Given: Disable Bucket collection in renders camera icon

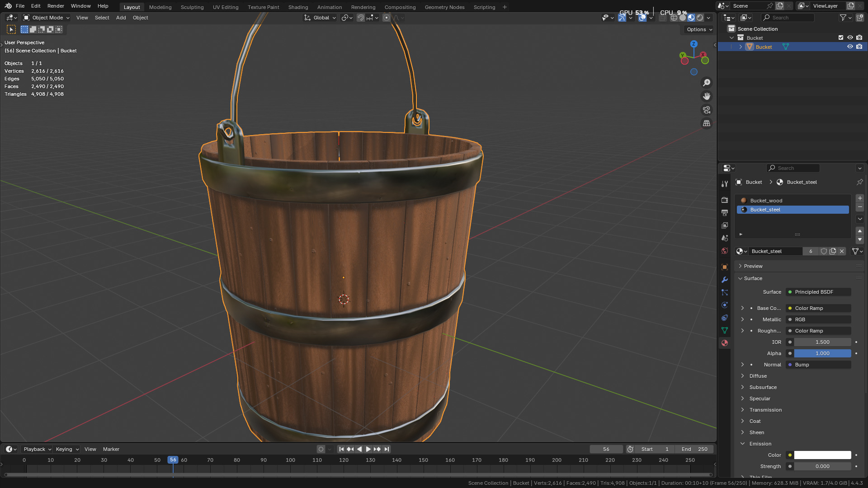Looking at the screenshot, I should point(859,38).
